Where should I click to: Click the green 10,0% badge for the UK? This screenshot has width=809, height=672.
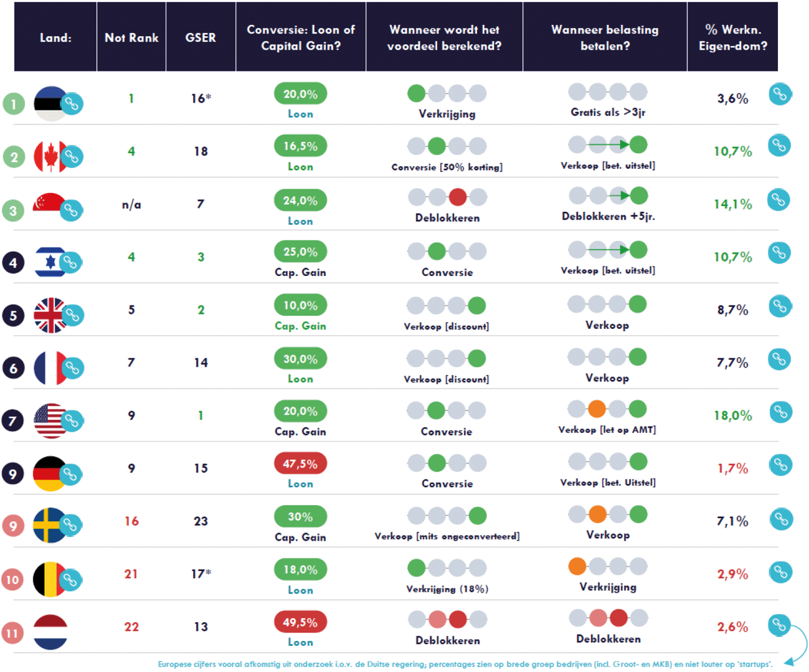pos(300,305)
